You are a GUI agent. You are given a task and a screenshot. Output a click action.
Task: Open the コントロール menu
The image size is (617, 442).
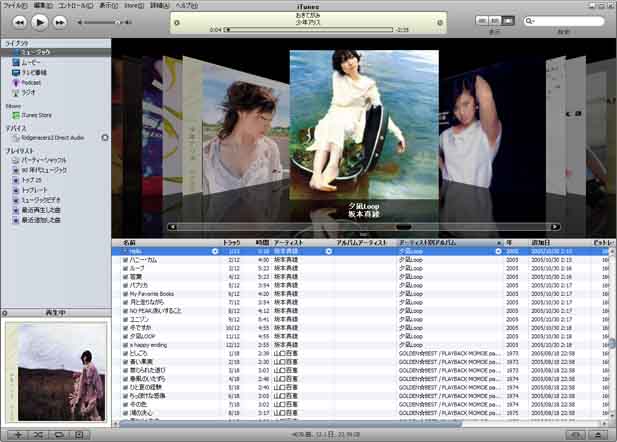(x=76, y=6)
